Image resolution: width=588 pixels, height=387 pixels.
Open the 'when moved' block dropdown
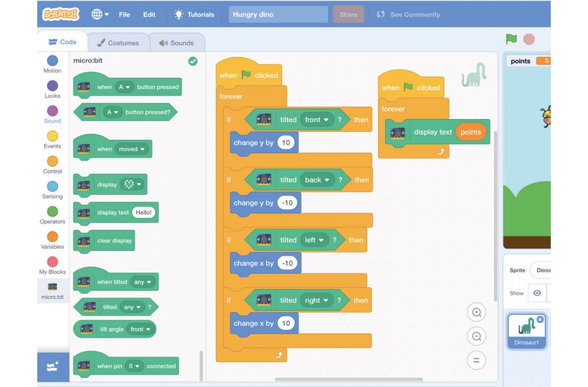click(132, 149)
